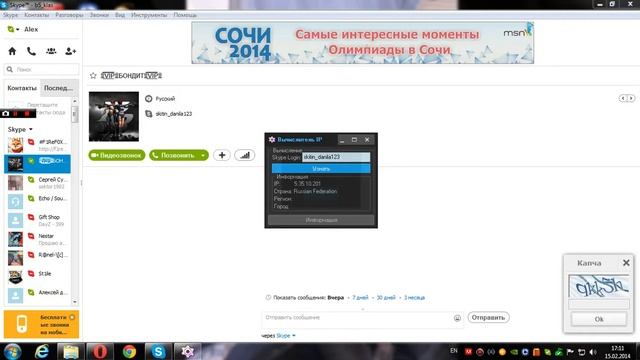This screenshot has height=360, width=640.
Task: Click the taskbar clock showing 15.02.2014
Action: [618, 352]
